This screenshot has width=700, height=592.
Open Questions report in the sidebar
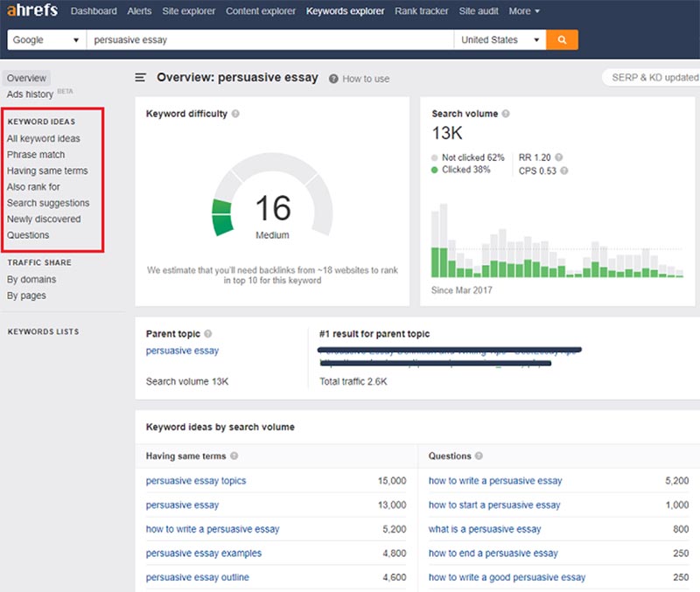(28, 235)
